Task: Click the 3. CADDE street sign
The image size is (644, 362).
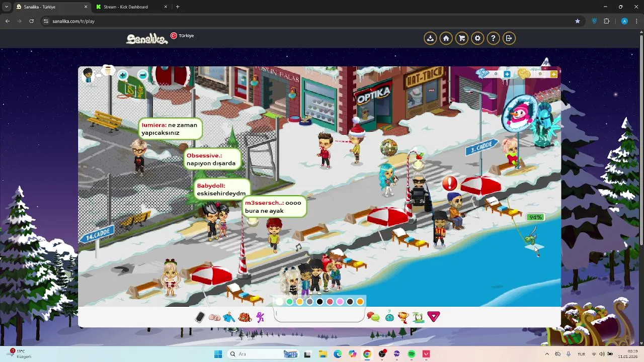Action: point(481,147)
